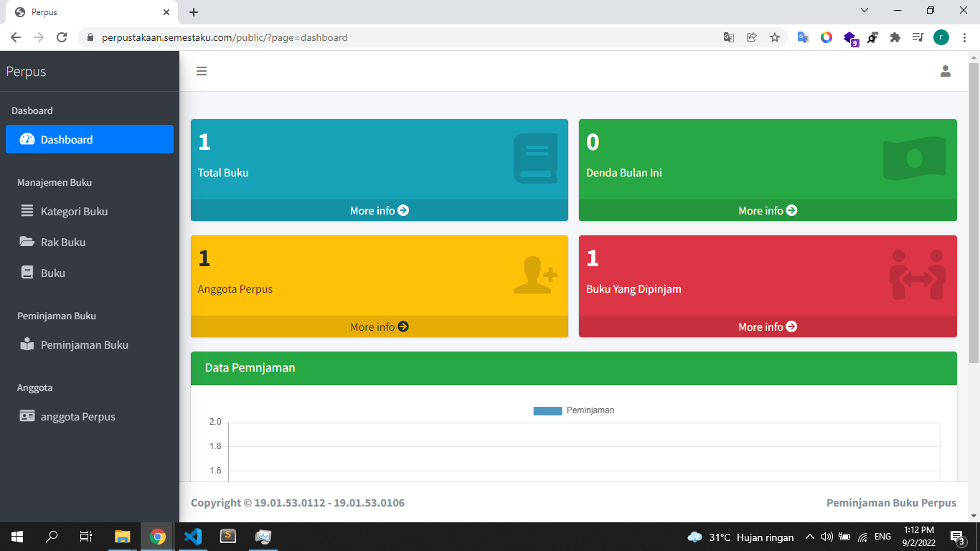Bookmark this page with the star icon
980x551 pixels.
775,37
